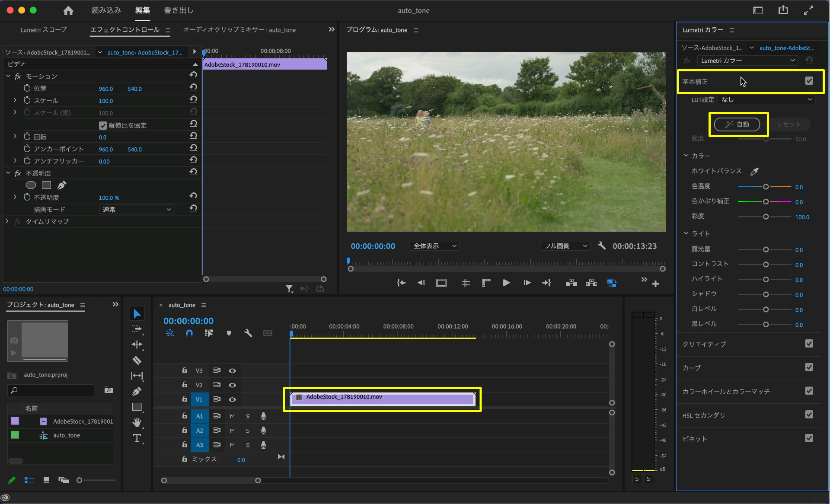Image resolution: width=830 pixels, height=504 pixels.
Task: Click the 彩度 slider handle
Action: click(766, 217)
